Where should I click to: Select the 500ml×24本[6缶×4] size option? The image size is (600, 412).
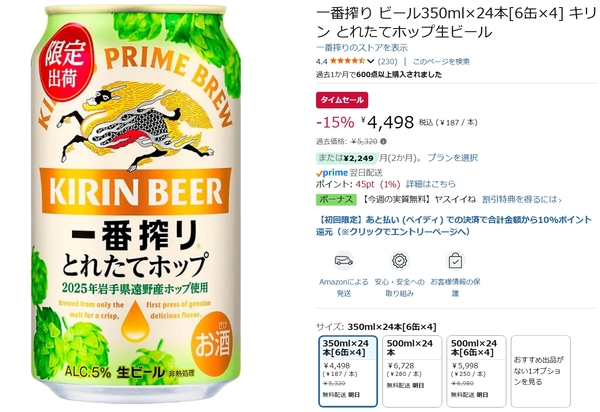[x=476, y=371]
